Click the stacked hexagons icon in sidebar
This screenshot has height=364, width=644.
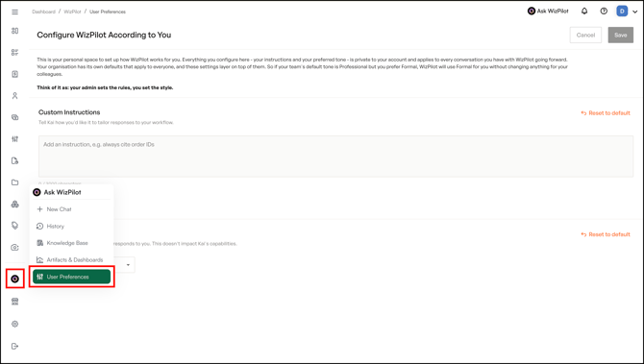14,204
